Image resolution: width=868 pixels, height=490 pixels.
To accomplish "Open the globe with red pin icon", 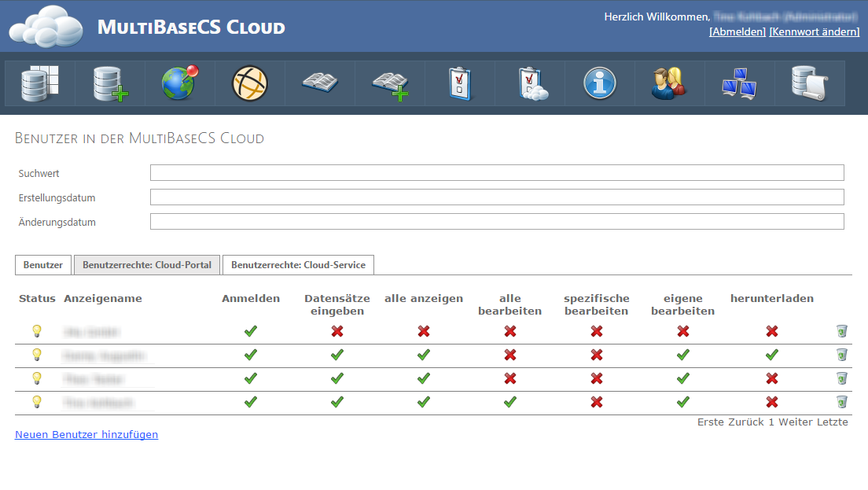I will [180, 83].
